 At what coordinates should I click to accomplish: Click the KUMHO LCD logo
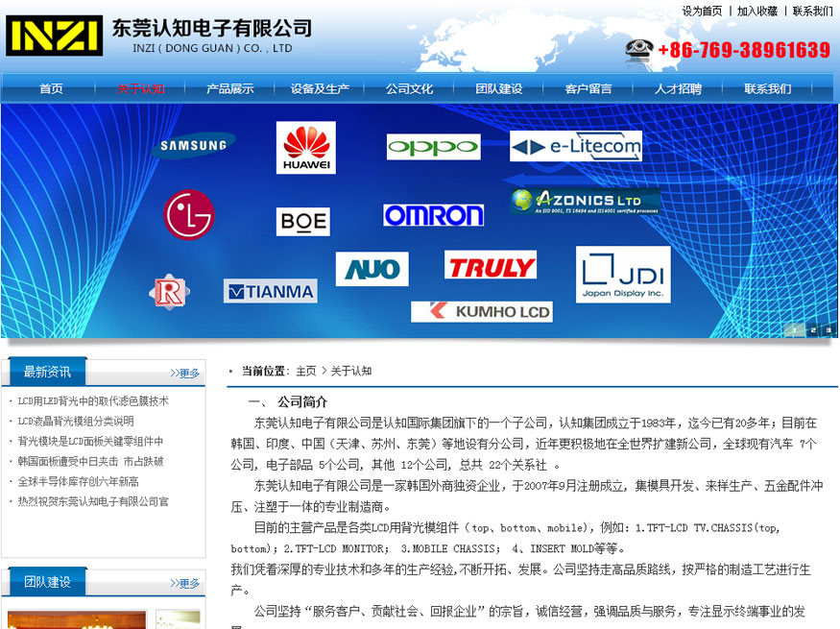pyautogui.click(x=482, y=312)
